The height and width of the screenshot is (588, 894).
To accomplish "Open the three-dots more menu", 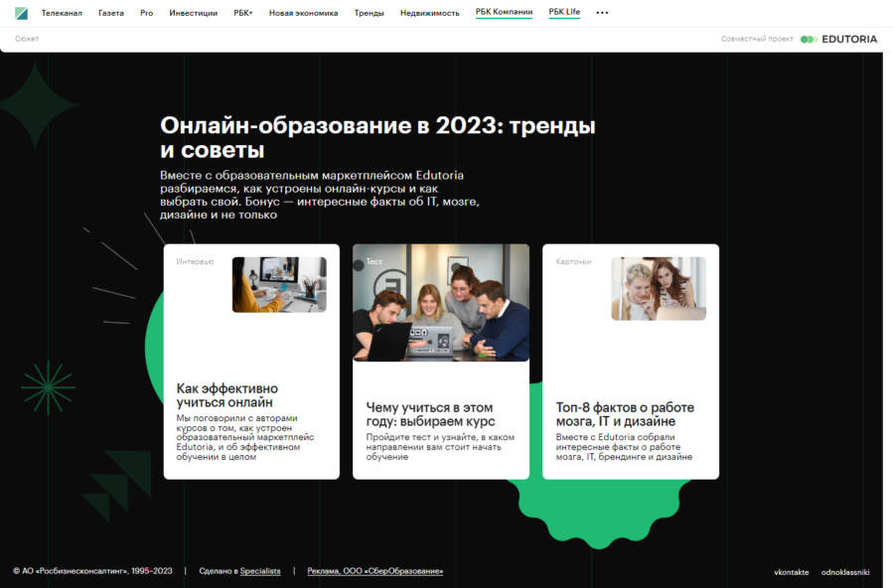I will (x=602, y=13).
